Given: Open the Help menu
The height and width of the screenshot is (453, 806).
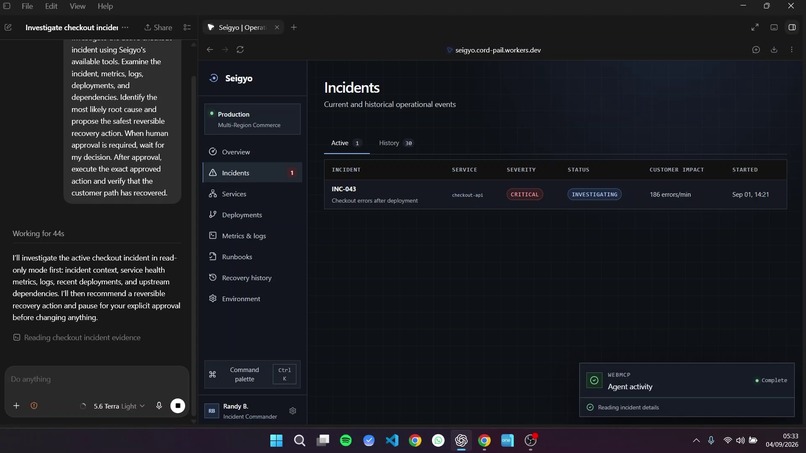Looking at the screenshot, I should coord(105,6).
